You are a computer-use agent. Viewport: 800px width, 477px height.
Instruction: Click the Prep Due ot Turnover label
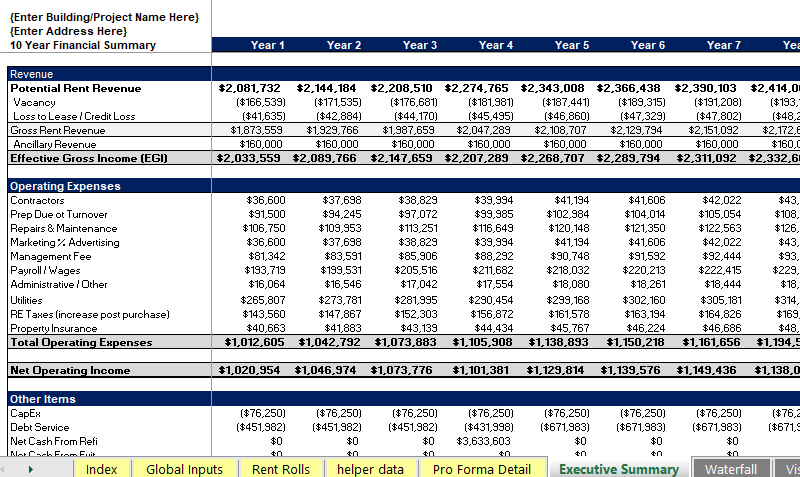pyautogui.click(x=59, y=214)
